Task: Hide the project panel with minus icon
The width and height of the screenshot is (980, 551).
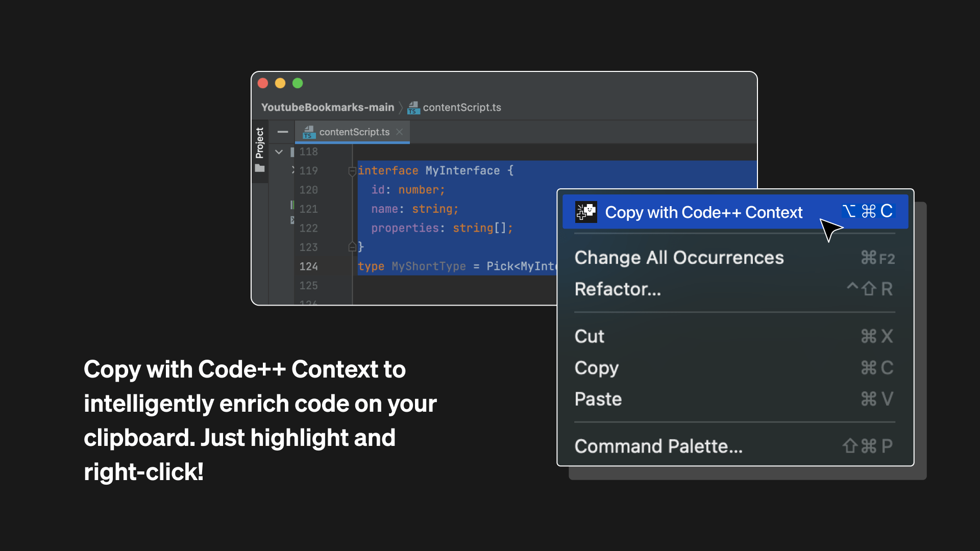Action: 283,132
